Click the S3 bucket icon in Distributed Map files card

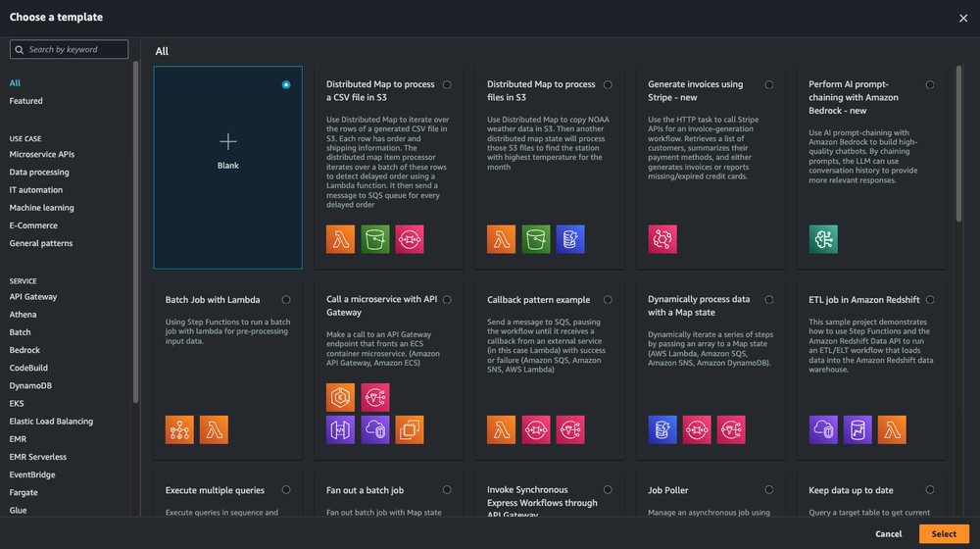click(536, 239)
